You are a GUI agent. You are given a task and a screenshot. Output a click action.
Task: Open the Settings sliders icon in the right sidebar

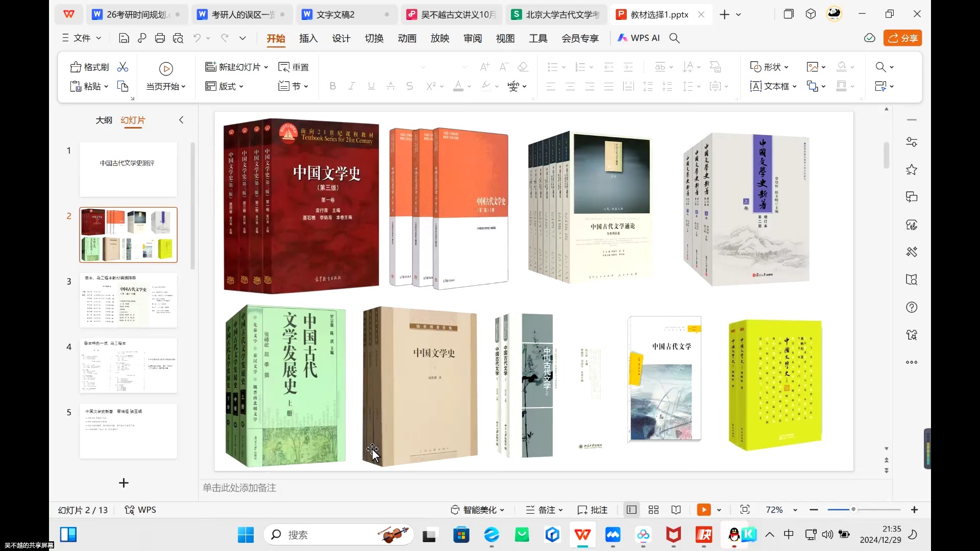[912, 142]
